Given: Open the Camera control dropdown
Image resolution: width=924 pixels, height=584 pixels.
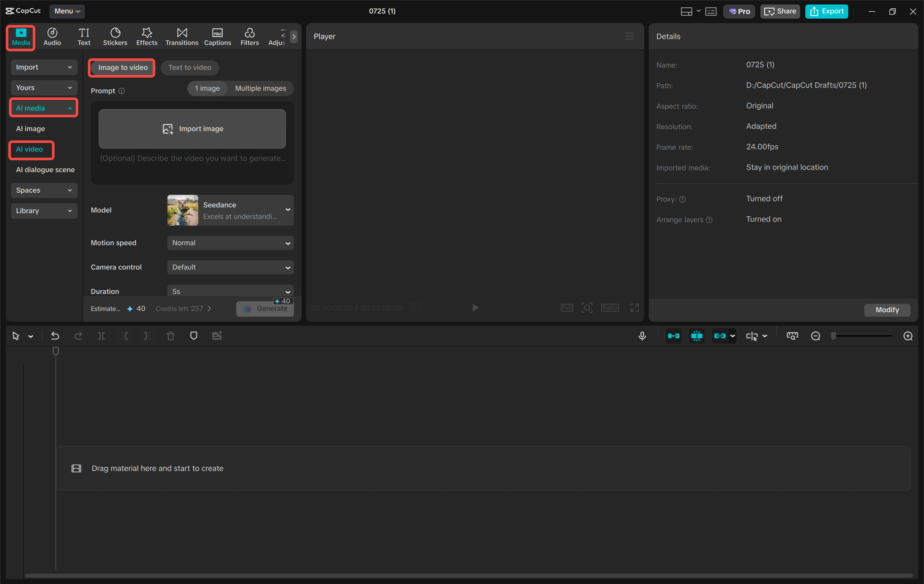Looking at the screenshot, I should [x=230, y=267].
